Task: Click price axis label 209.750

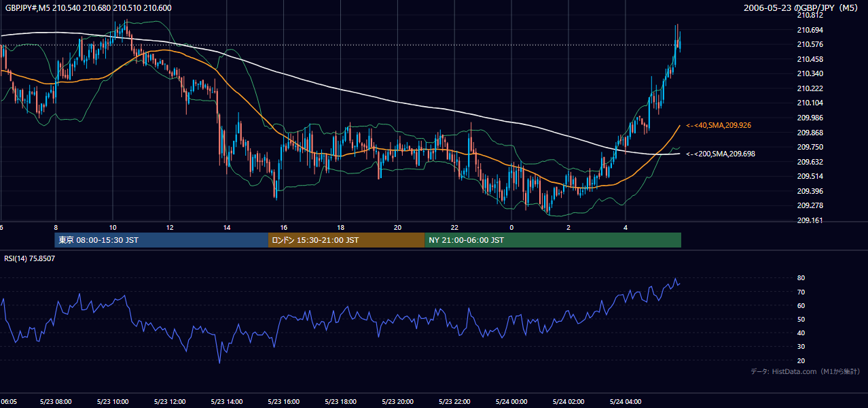Action: [x=810, y=147]
